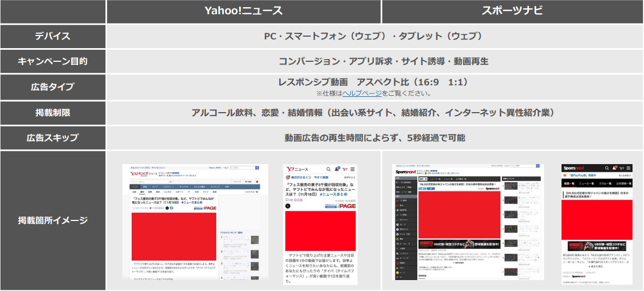Select コラム一覧 tab in Sportsnavi mobile
The image size is (644, 291).
(605, 183)
